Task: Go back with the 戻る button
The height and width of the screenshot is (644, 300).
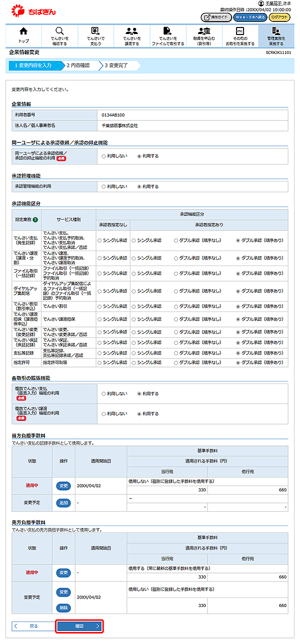Action: (x=33, y=626)
